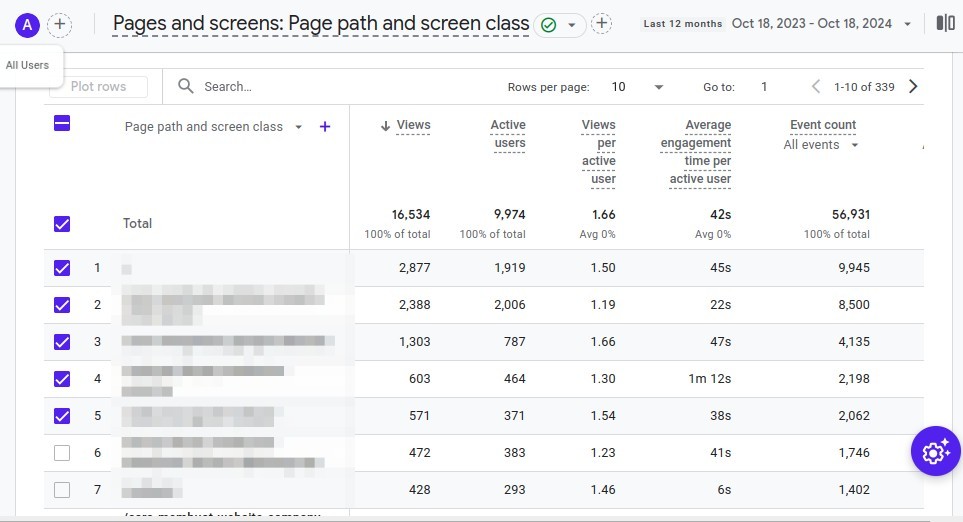Toggle the select-all header checkbox
Viewport: 963px width, 522px height.
(62, 124)
